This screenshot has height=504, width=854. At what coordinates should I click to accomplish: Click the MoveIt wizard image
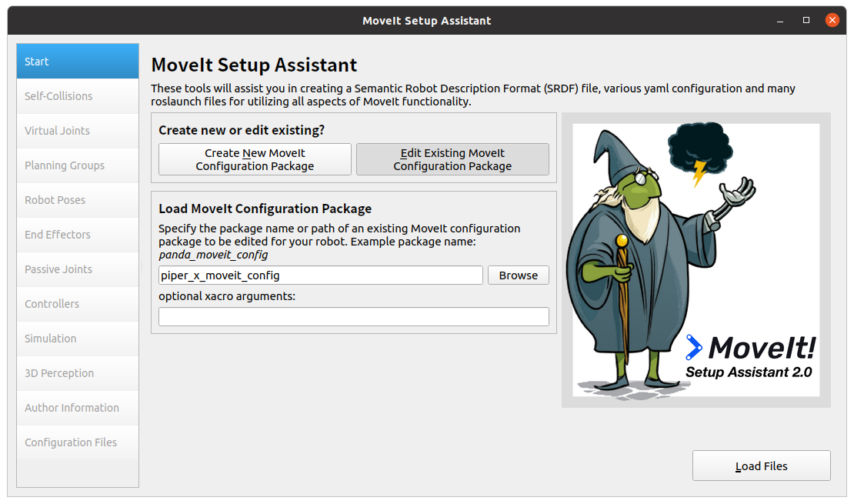pyautogui.click(x=696, y=260)
